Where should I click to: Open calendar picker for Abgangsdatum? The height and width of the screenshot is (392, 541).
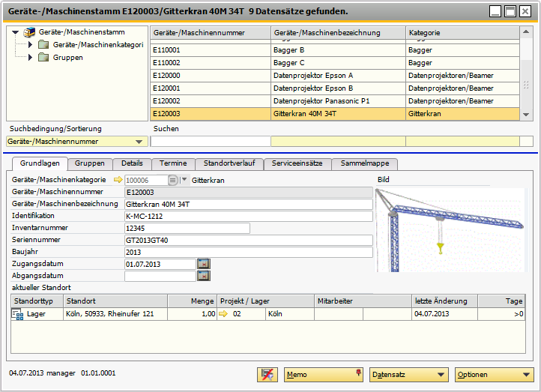[x=204, y=276]
